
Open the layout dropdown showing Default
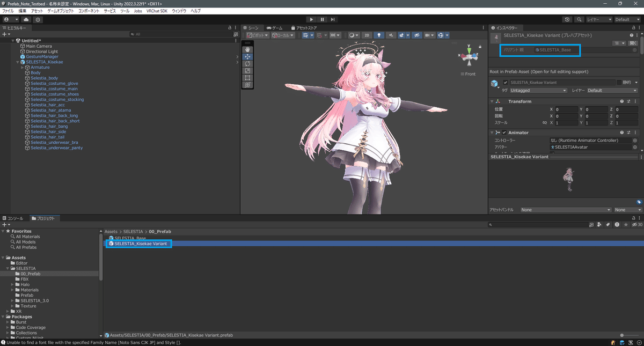627,19
